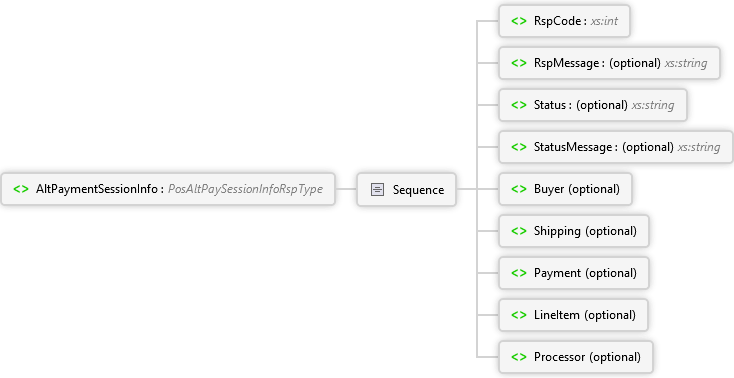Click green element icon beside AltPaymentSessionInfo

coord(21,189)
